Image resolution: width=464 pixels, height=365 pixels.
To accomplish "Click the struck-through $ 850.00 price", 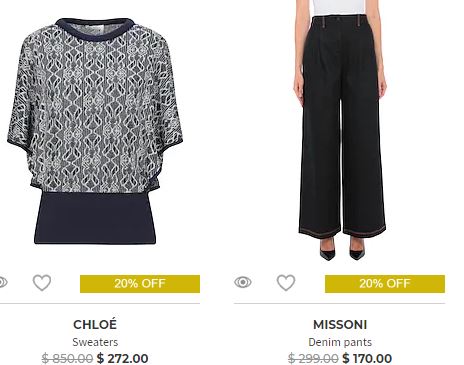I will click(x=67, y=359).
